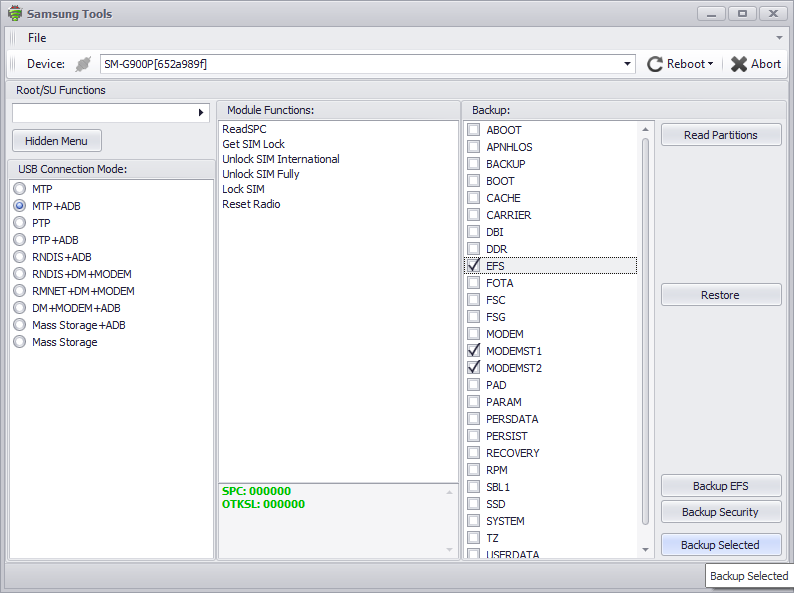Click the Read Partitions button
This screenshot has width=794, height=593.
point(721,135)
